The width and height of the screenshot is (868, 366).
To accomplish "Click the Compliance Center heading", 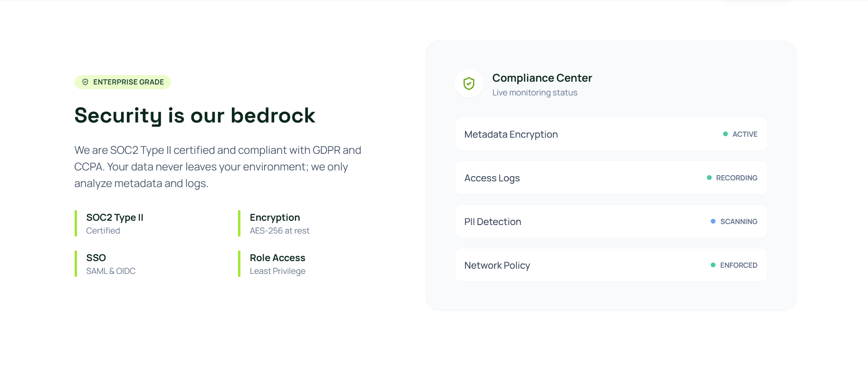I will click(542, 78).
